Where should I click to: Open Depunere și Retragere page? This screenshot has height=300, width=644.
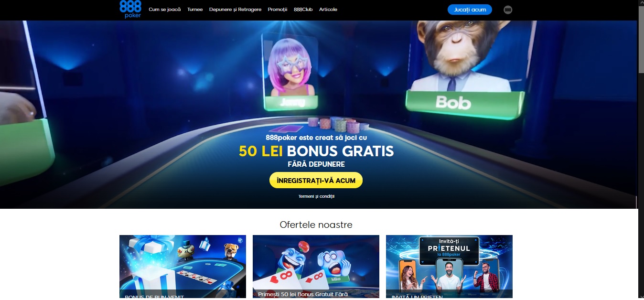click(235, 10)
